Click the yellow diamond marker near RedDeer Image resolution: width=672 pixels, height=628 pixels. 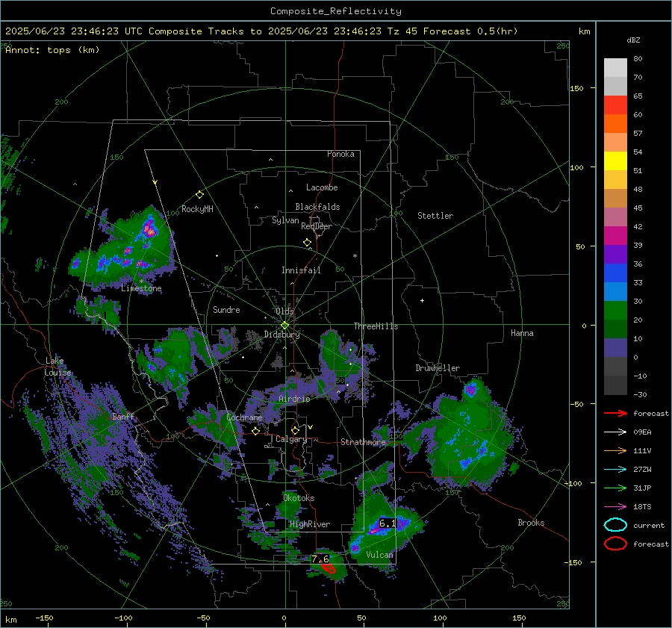click(307, 243)
